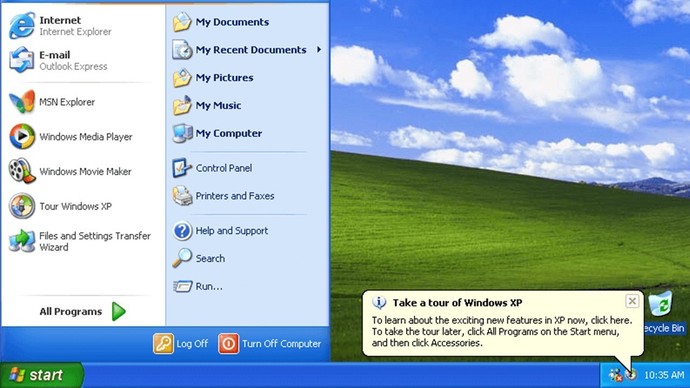This screenshot has width=690, height=388.
Task: Click the Files and Settings Transfer Wizard label
Action: [x=95, y=242]
